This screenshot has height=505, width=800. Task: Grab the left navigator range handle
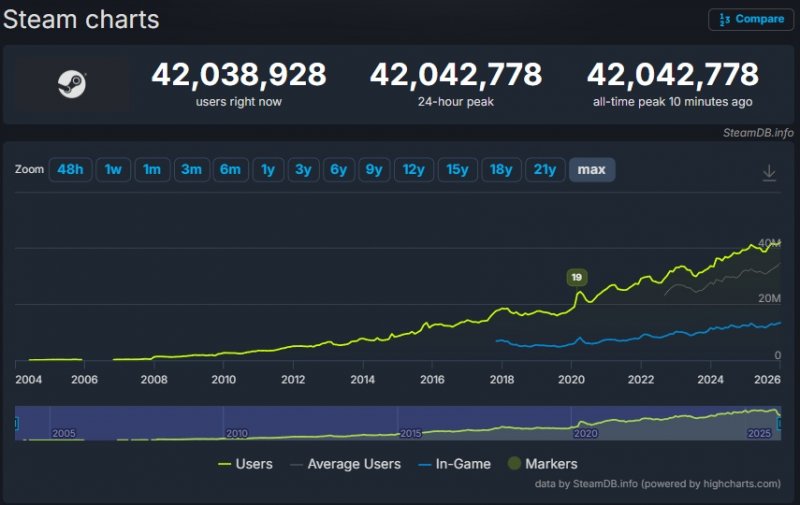[16, 423]
